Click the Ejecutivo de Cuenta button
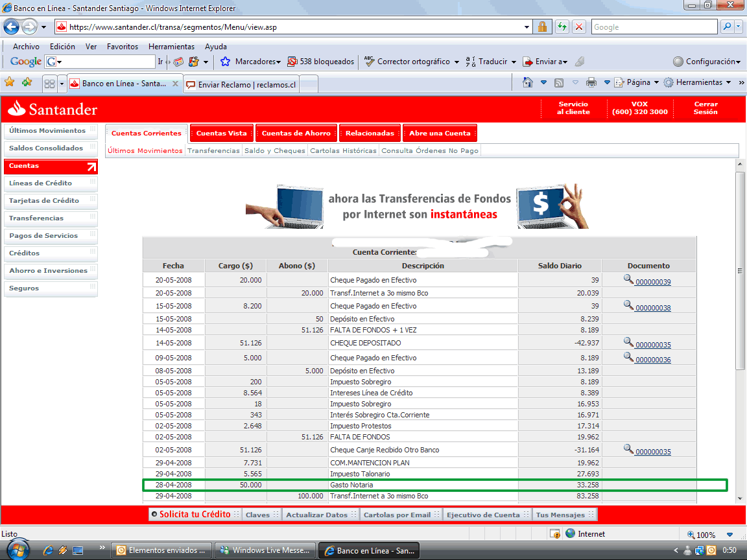Screen dimensions: 747x560 pyautogui.click(x=486, y=515)
